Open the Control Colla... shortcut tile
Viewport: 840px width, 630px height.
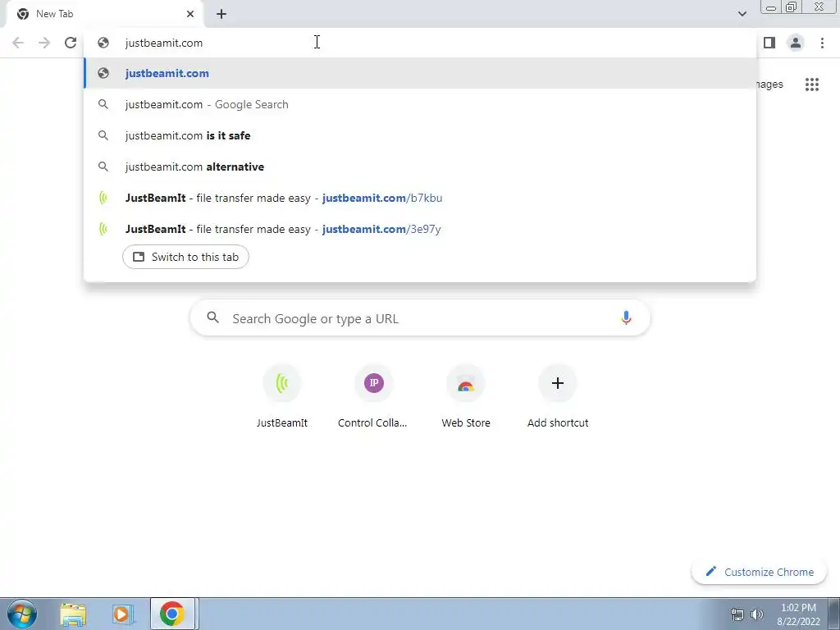373,396
